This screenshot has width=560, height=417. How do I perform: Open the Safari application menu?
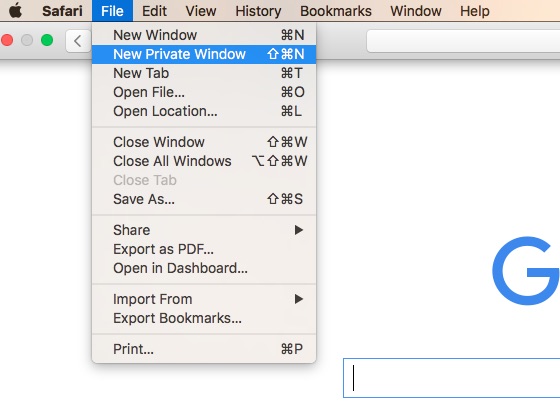tap(62, 11)
